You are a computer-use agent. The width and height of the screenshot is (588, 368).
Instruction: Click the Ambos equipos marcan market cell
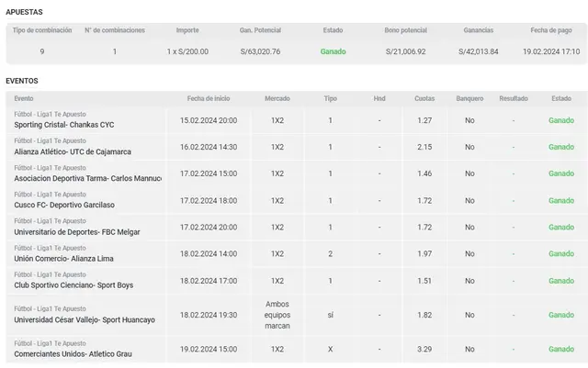point(277,315)
